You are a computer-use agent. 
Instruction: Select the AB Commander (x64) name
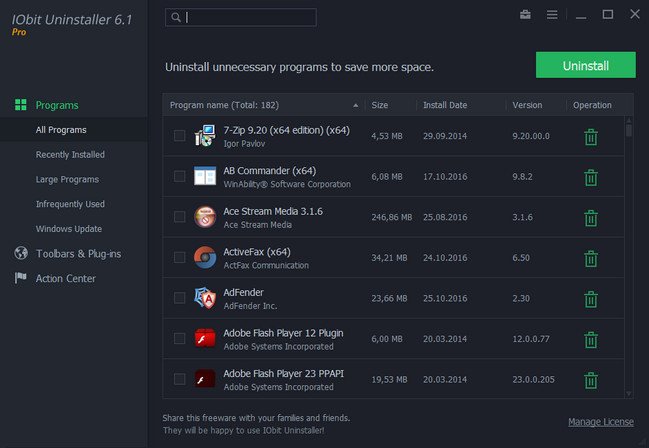click(x=269, y=171)
